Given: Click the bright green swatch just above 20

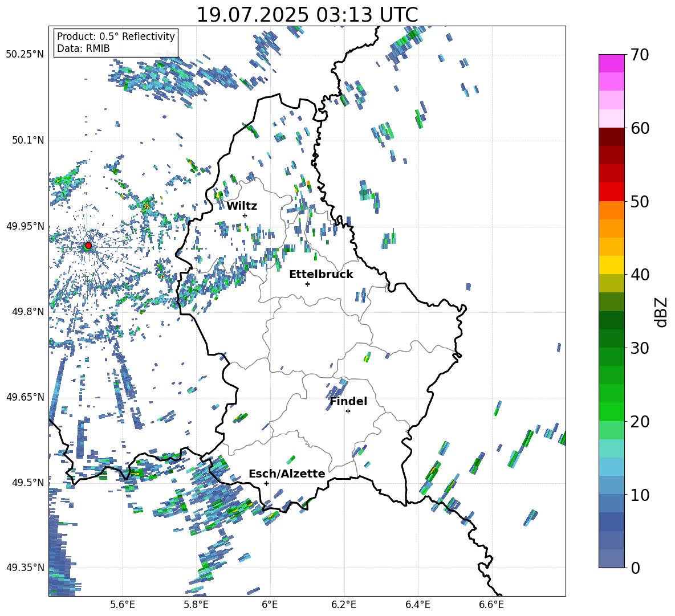Looking at the screenshot, I should (612, 411).
